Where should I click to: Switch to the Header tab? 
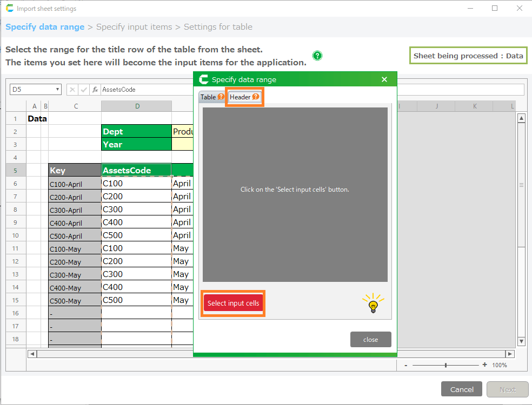[240, 97]
